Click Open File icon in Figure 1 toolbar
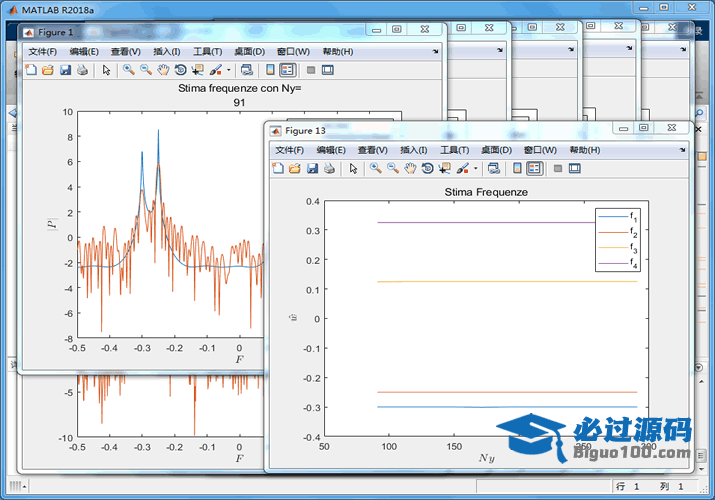The height and width of the screenshot is (500, 715). point(48,70)
